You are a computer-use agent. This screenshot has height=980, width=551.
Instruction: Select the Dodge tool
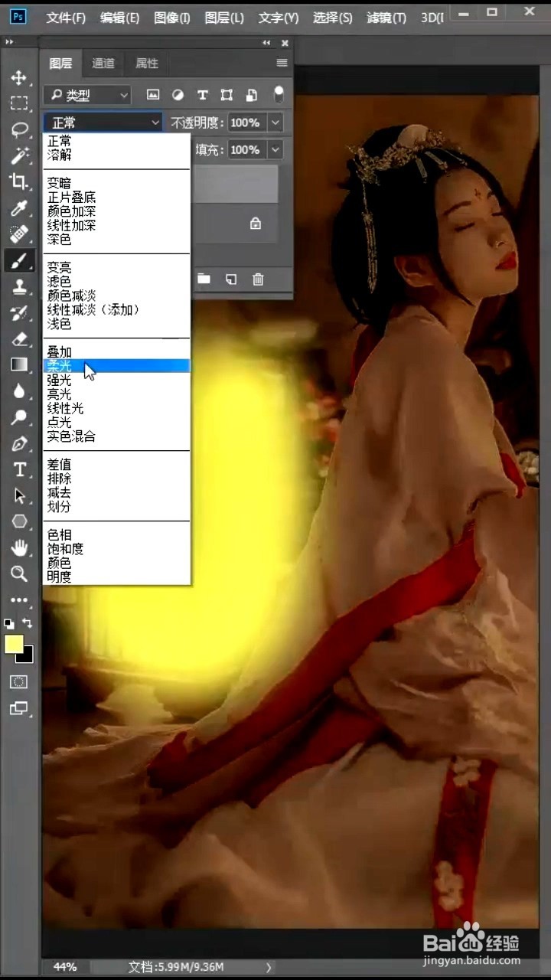pos(19,417)
